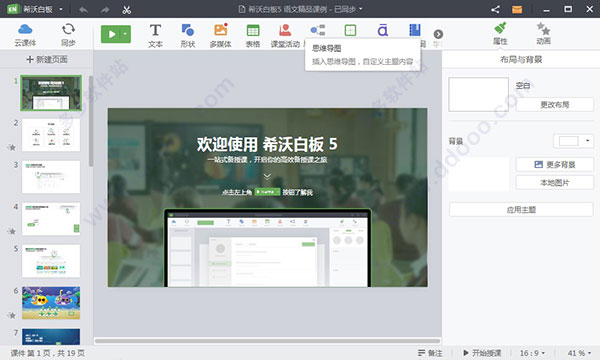Open the document title dropdown arrow

361,9
